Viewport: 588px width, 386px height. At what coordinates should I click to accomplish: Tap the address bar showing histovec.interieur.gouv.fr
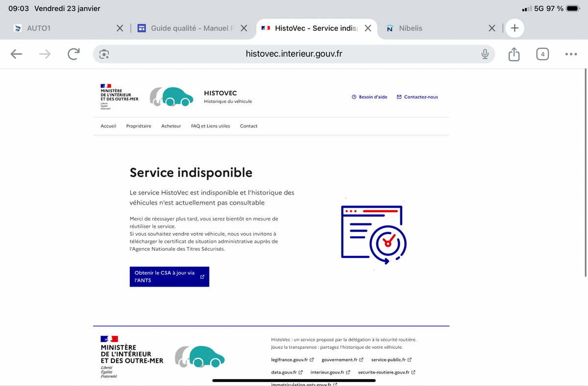(x=294, y=54)
